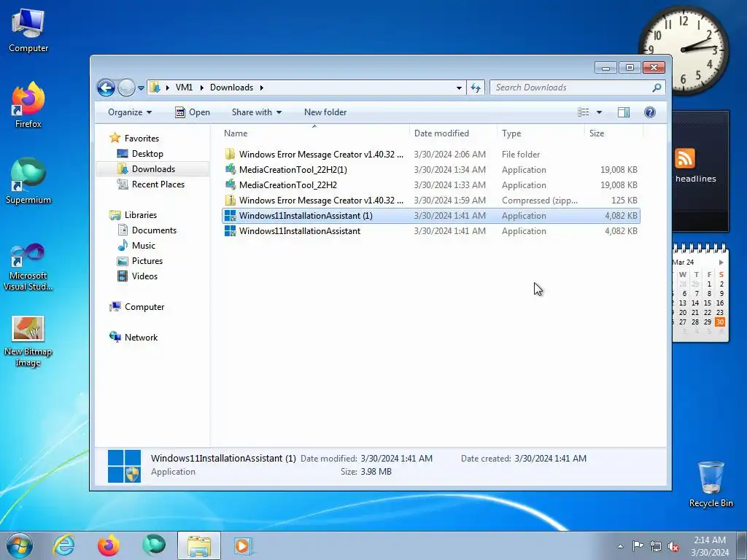Click the Start button orb

click(x=20, y=545)
